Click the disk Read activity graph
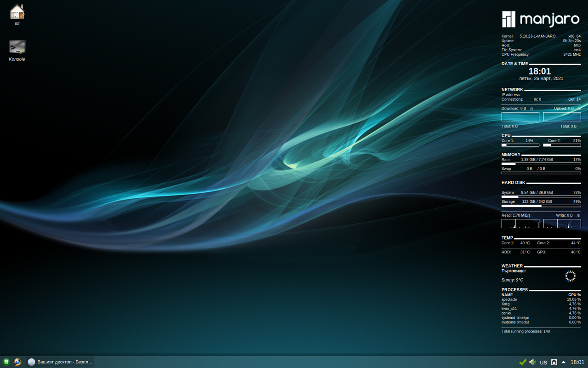This screenshot has height=368, width=588. click(x=520, y=224)
